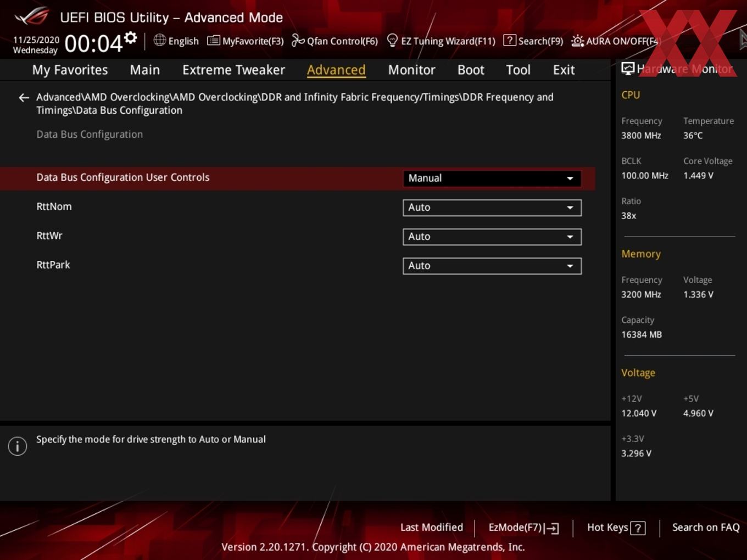The width and height of the screenshot is (747, 560).
Task: Switch to the Main tab
Action: coord(145,70)
